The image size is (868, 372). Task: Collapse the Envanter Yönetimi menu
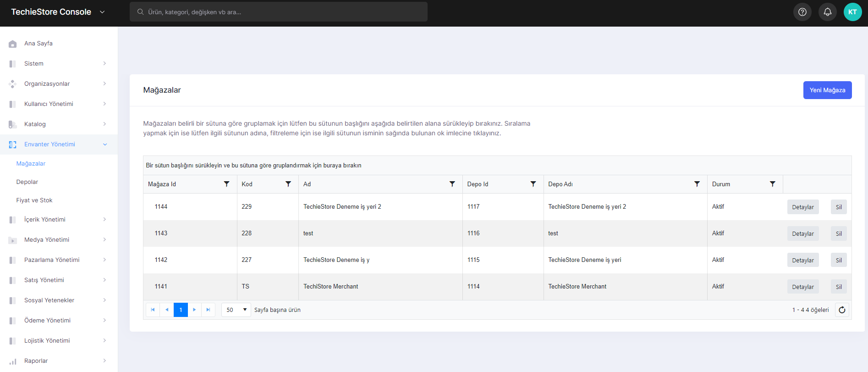59,144
